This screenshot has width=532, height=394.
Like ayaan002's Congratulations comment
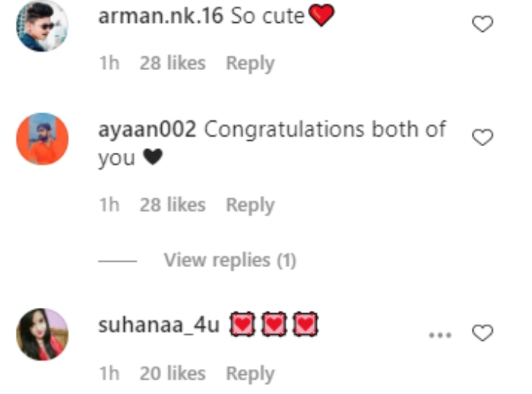(483, 137)
